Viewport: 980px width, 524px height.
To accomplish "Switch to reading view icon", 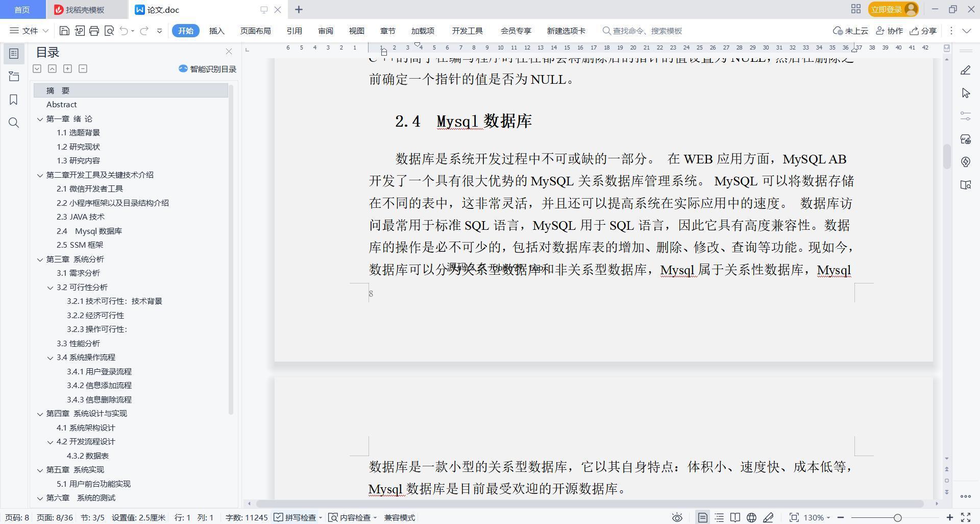I will pyautogui.click(x=735, y=517).
